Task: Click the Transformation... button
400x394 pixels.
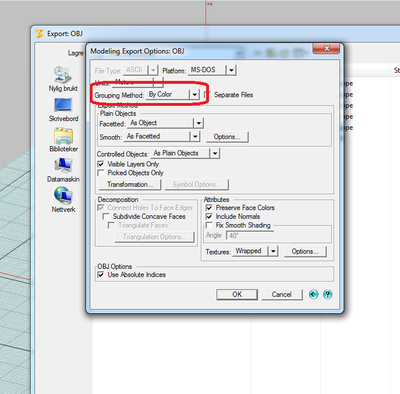Action: tap(130, 184)
